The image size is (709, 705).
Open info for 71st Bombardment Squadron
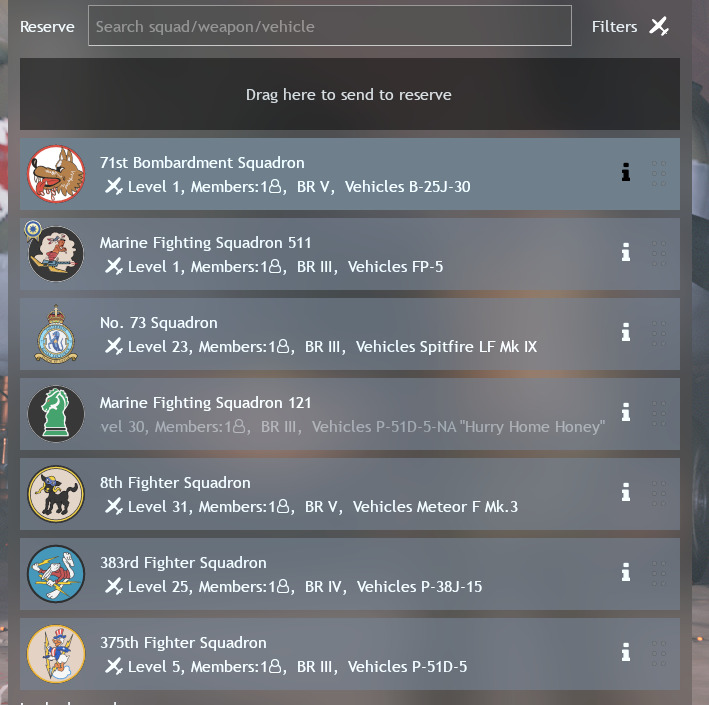point(626,172)
